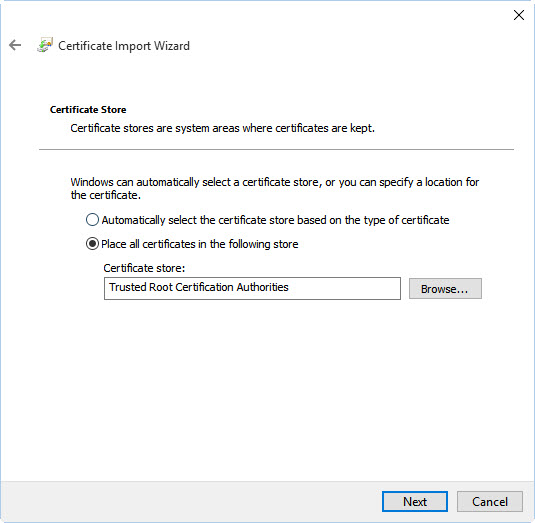Click the 'Certificate stores are system areas' description
The height and width of the screenshot is (523, 535).
(222, 128)
